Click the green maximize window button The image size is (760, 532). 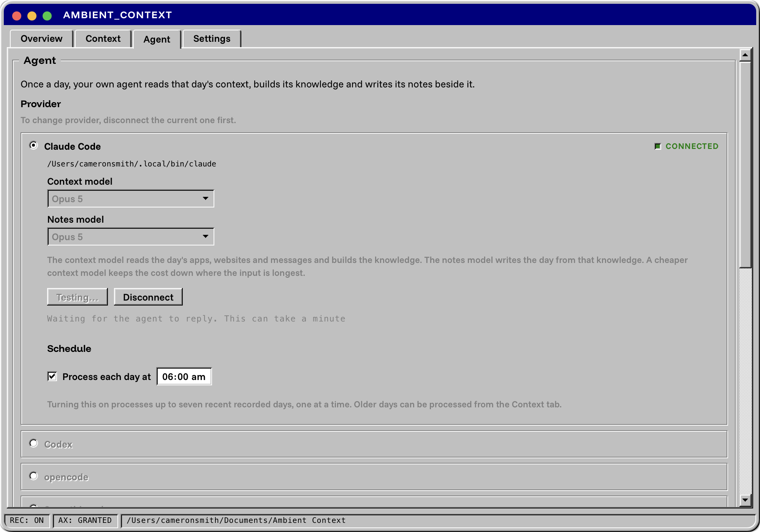click(x=47, y=16)
